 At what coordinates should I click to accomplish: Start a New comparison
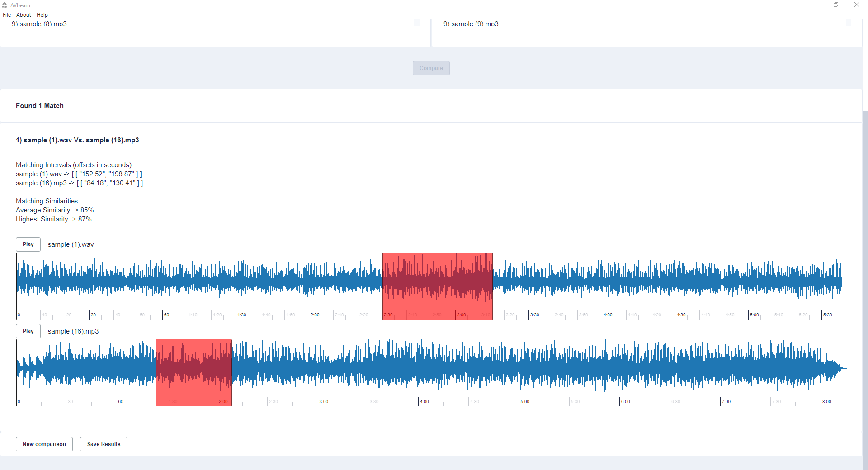coord(44,444)
